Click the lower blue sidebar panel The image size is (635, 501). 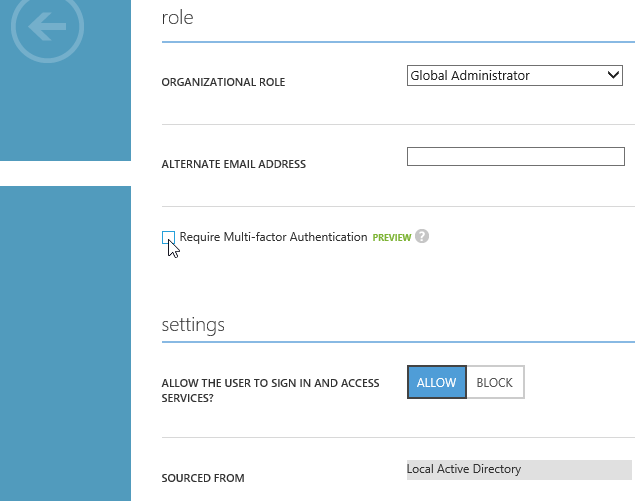[x=65, y=340]
